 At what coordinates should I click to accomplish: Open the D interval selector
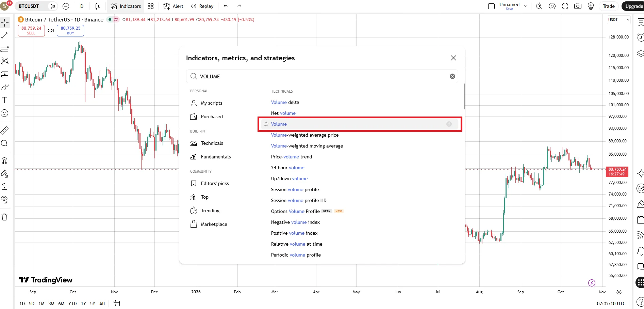(82, 6)
